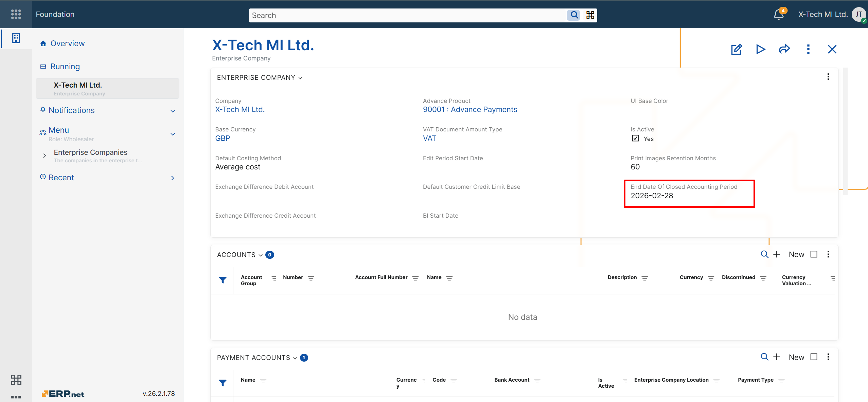Toggle the Accounts panel select checkbox

tap(814, 254)
